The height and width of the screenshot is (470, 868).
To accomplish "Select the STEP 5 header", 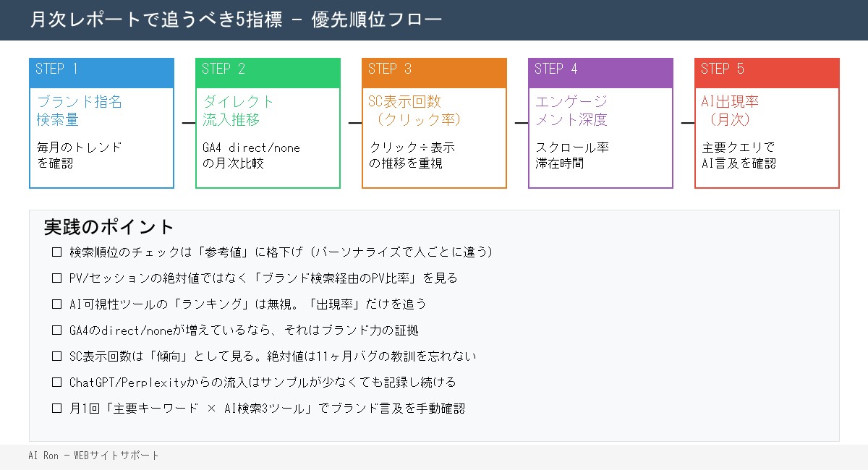I will tap(767, 72).
